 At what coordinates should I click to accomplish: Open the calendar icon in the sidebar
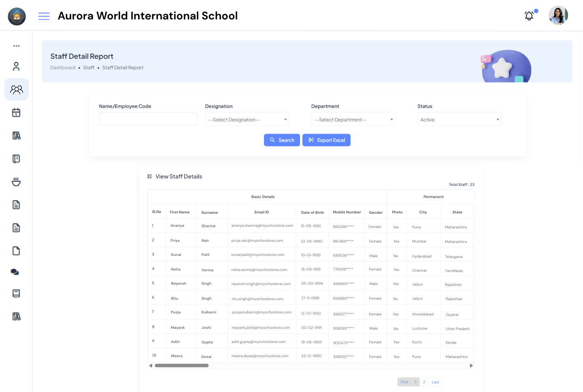pyautogui.click(x=16, y=112)
